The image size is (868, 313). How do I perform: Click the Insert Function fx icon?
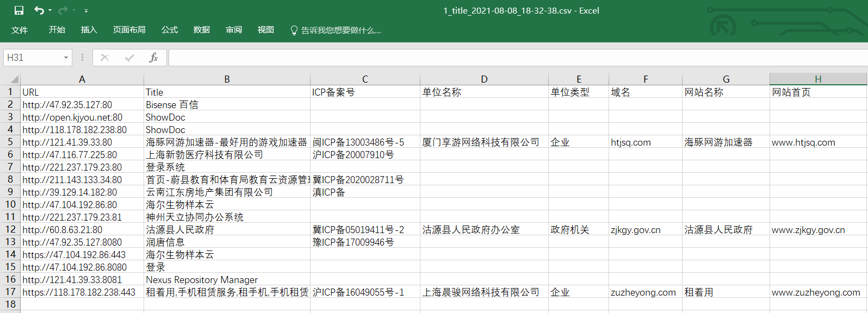(153, 58)
